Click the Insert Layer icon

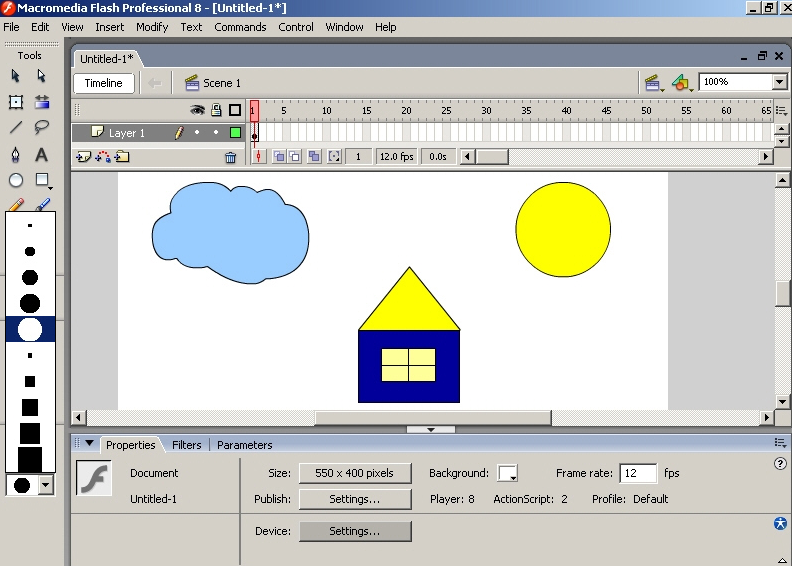click(83, 157)
